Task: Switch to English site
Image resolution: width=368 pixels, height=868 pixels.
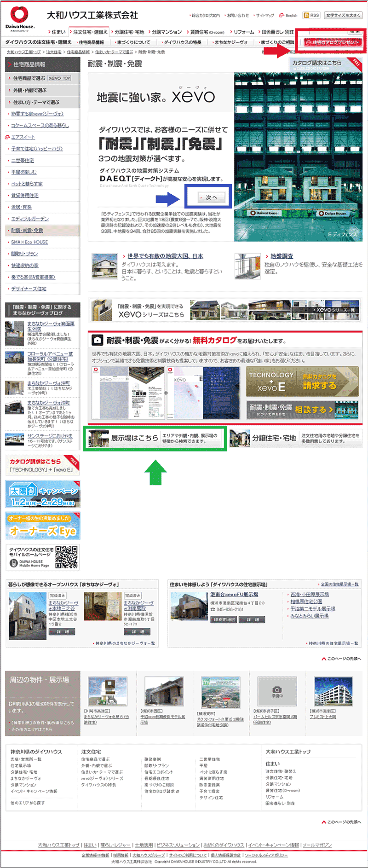Action: click(x=288, y=15)
